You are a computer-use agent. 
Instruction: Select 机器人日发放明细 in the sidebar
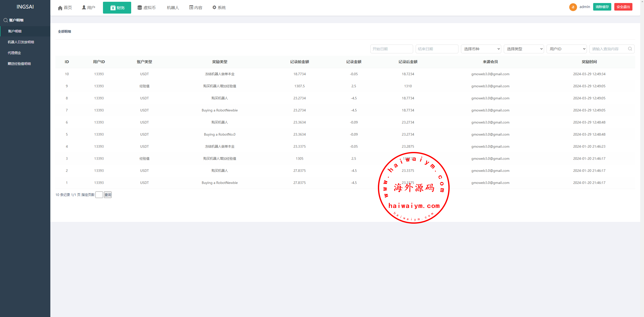tap(21, 42)
